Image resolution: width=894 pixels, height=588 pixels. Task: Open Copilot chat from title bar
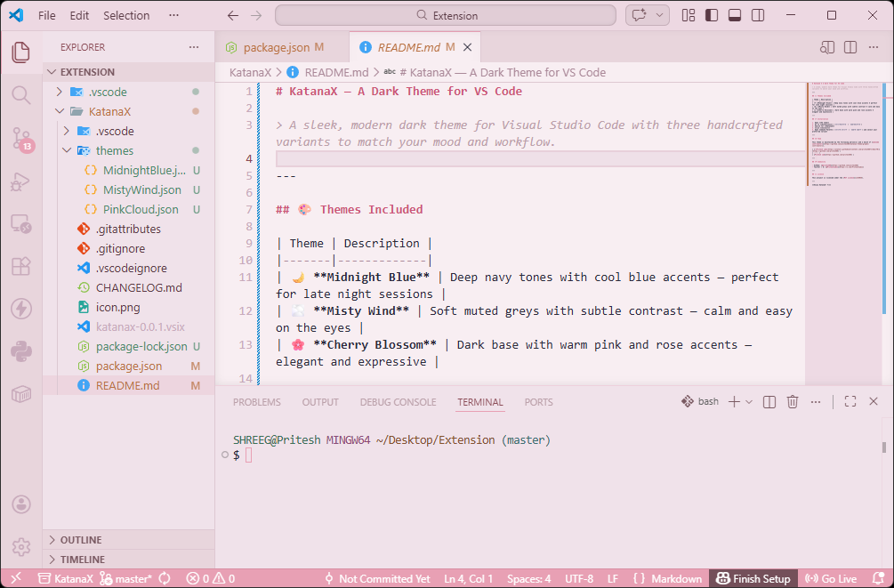tap(639, 15)
